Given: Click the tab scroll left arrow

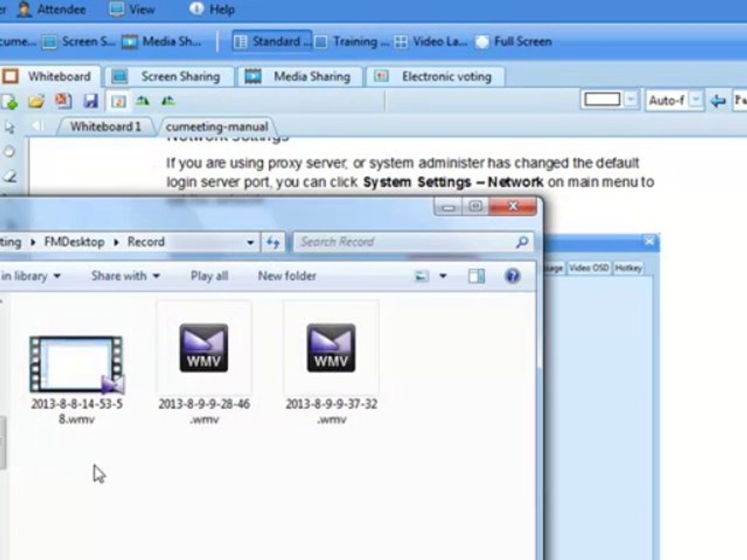Looking at the screenshot, I should (x=37, y=126).
